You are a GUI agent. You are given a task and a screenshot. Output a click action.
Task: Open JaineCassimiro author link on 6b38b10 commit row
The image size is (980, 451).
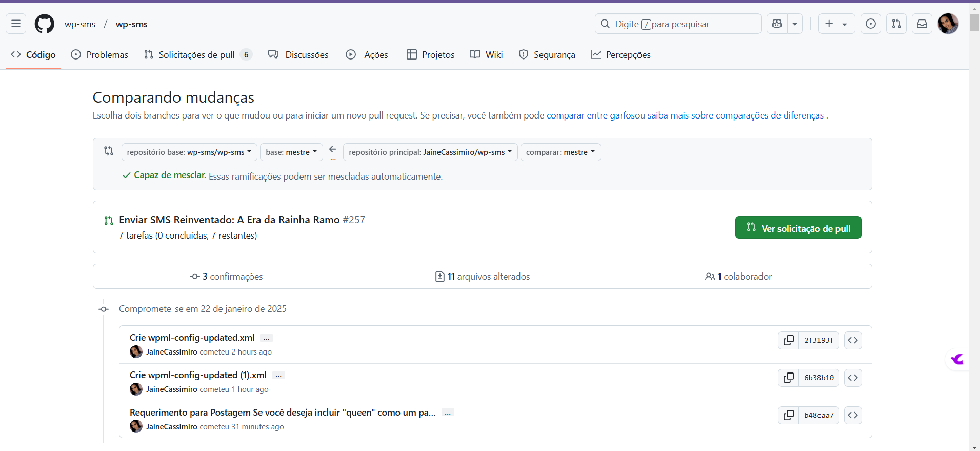click(x=171, y=389)
